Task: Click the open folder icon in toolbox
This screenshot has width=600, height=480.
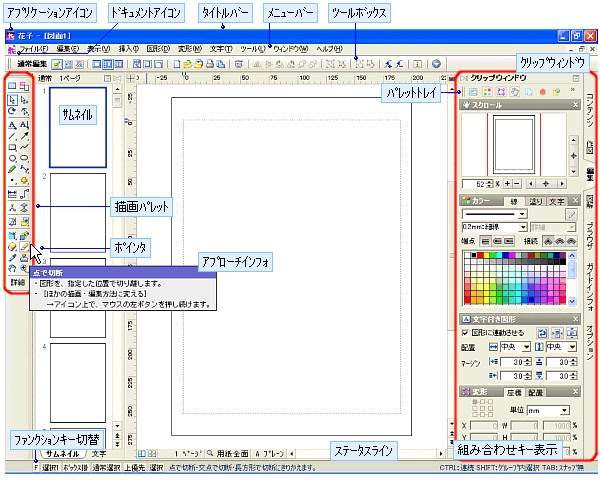Action: coord(188,64)
